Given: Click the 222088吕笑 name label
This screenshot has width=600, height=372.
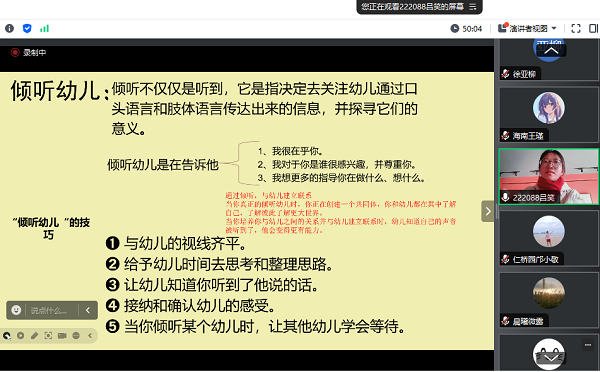Looking at the screenshot, I should tap(533, 197).
